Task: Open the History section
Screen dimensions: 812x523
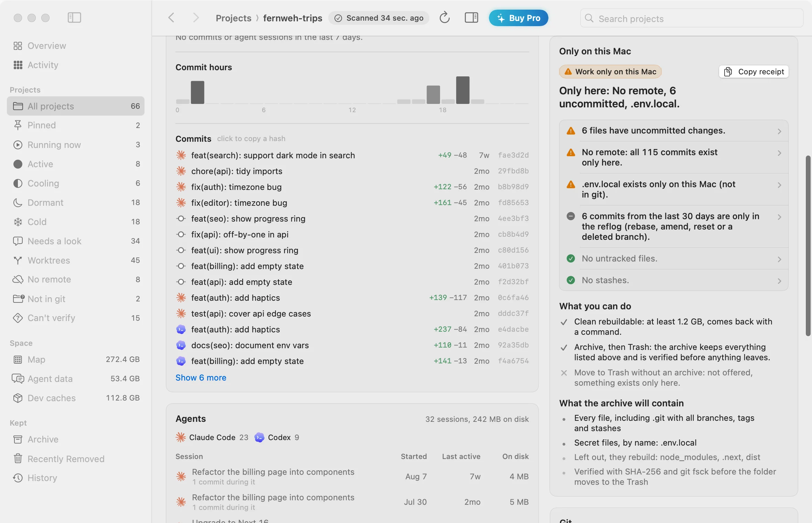Action: coord(76,478)
